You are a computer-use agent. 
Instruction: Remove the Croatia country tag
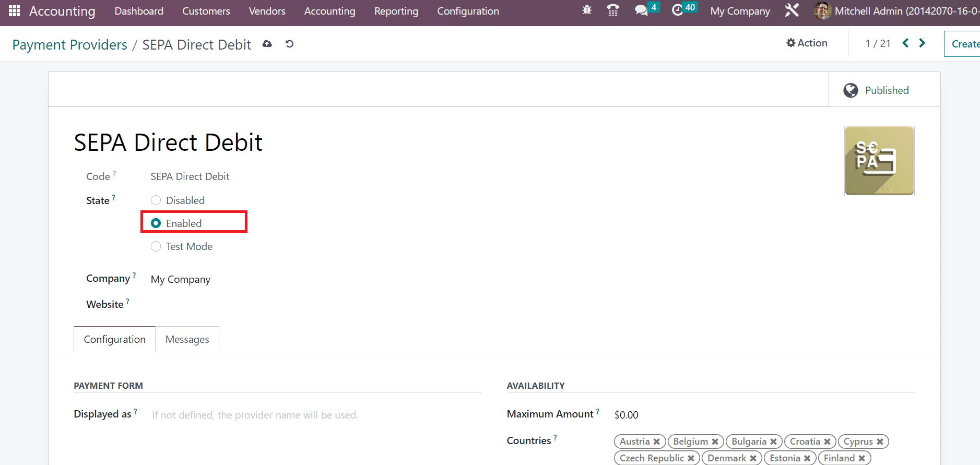827,442
